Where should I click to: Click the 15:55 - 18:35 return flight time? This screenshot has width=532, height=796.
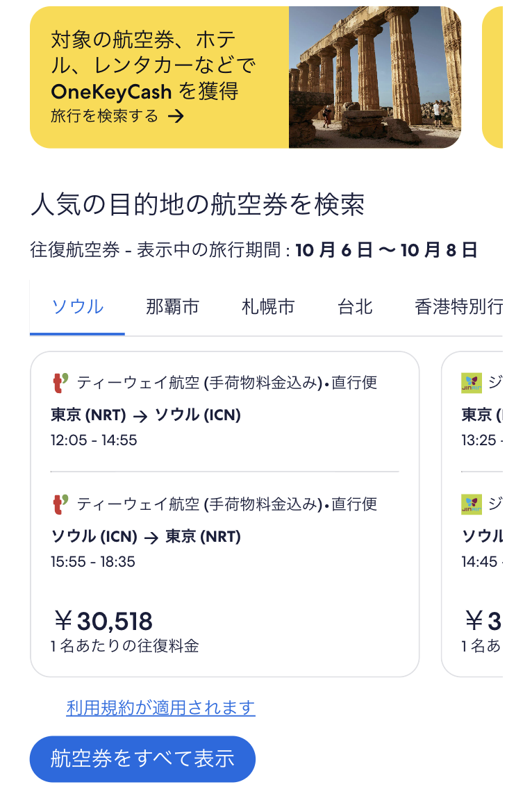coord(93,561)
